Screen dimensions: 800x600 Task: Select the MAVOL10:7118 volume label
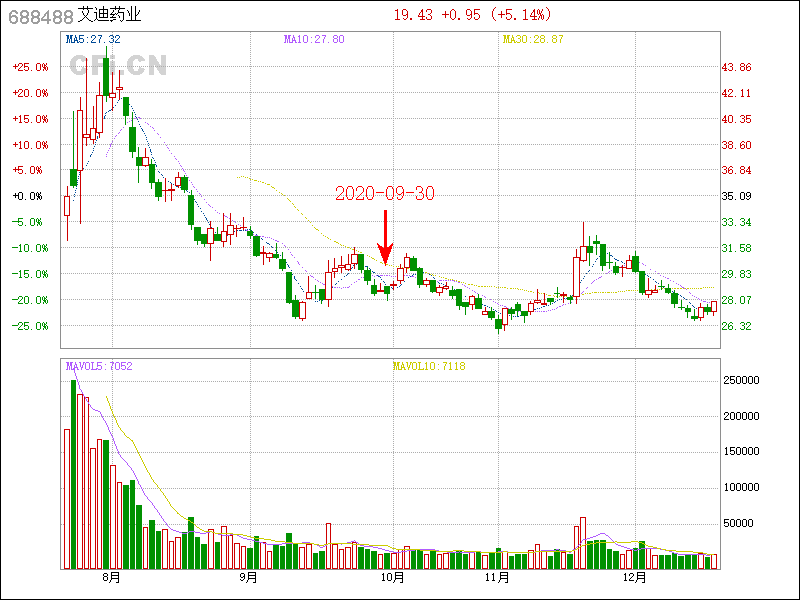[429, 366]
